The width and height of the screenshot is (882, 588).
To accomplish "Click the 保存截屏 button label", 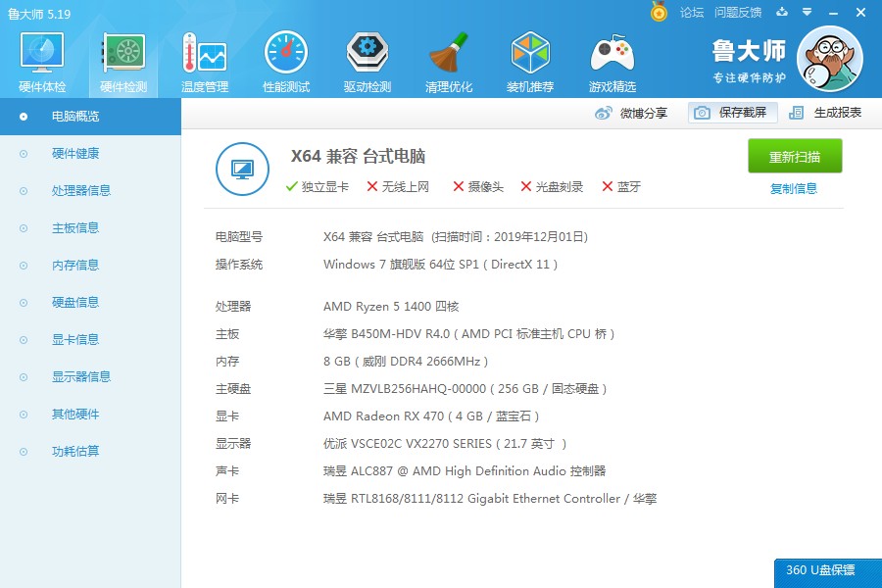I will point(743,113).
